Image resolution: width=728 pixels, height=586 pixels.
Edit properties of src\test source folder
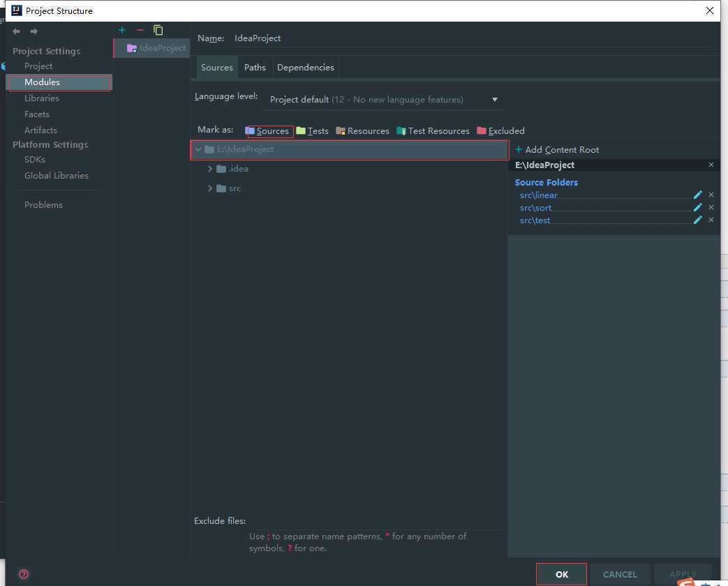point(697,220)
